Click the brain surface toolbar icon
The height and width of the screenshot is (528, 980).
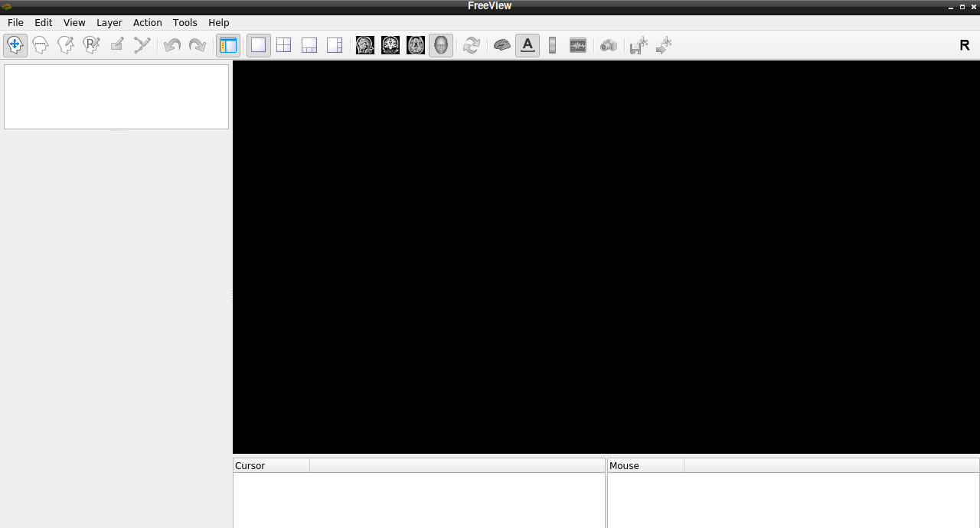click(x=502, y=46)
